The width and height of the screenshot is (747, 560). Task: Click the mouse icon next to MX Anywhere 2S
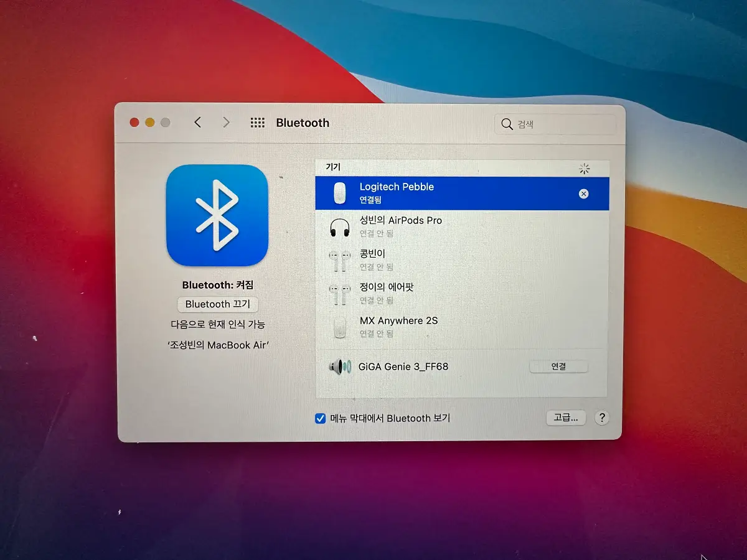(340, 328)
